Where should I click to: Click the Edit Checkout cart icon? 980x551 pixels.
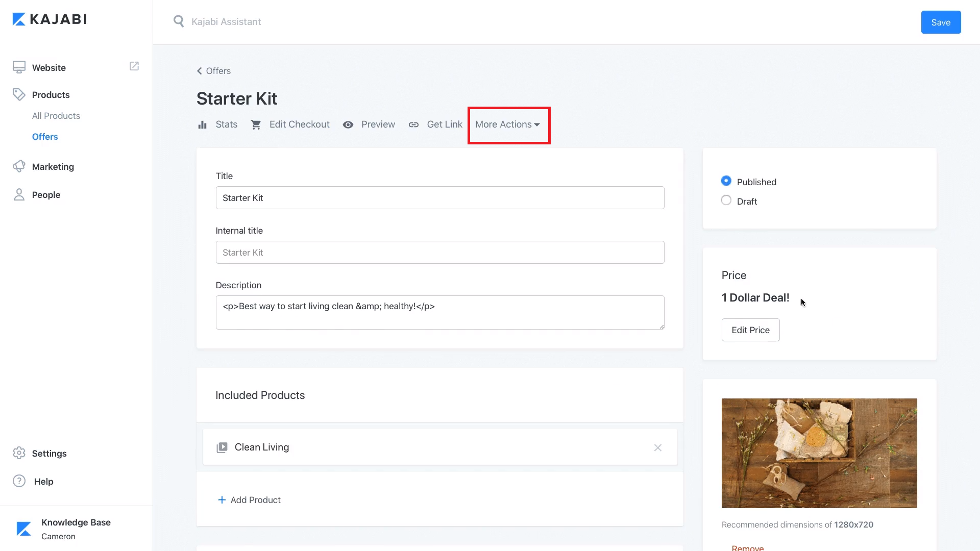click(x=256, y=124)
